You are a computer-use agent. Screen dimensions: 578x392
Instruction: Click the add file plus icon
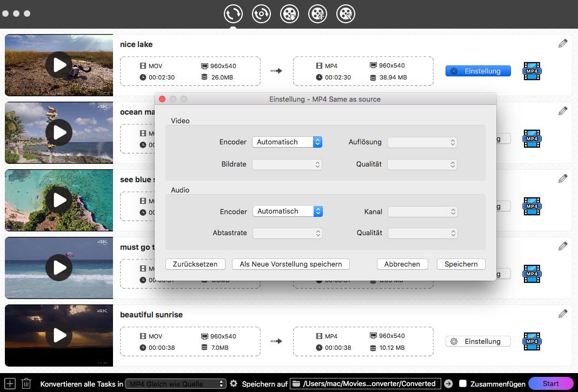[x=10, y=383]
